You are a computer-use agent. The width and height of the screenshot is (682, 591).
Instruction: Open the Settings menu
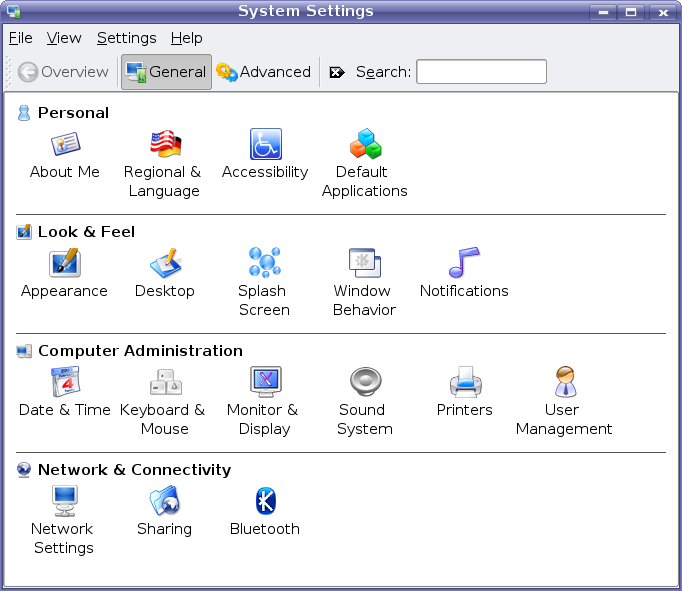pos(126,38)
